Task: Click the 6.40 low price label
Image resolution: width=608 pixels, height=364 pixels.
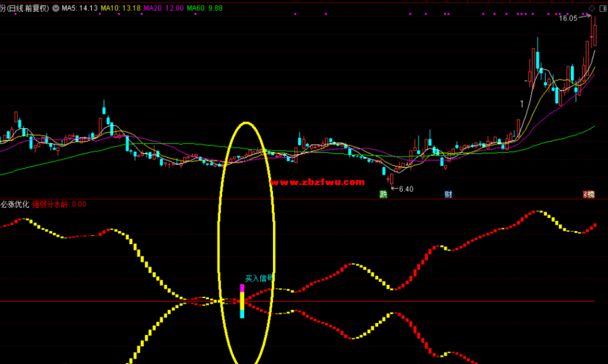Action: click(x=406, y=189)
